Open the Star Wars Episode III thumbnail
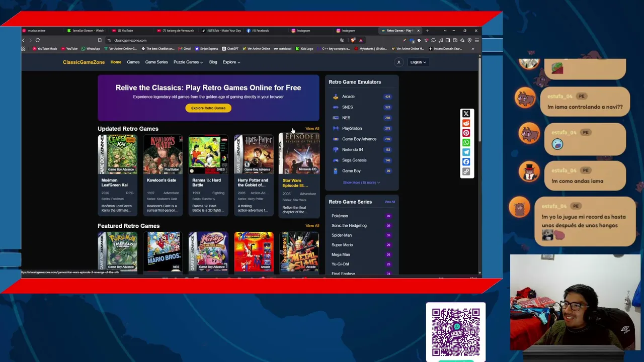 click(x=299, y=153)
